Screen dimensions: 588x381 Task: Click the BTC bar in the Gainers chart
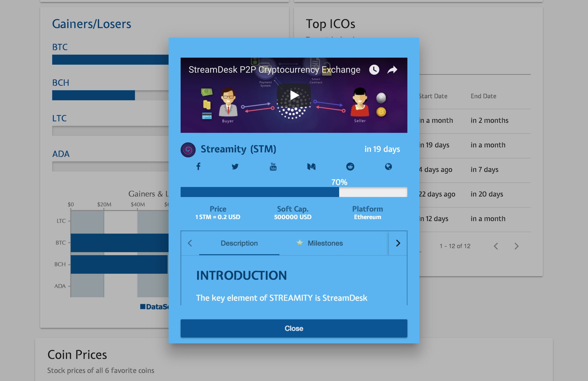[x=120, y=243]
